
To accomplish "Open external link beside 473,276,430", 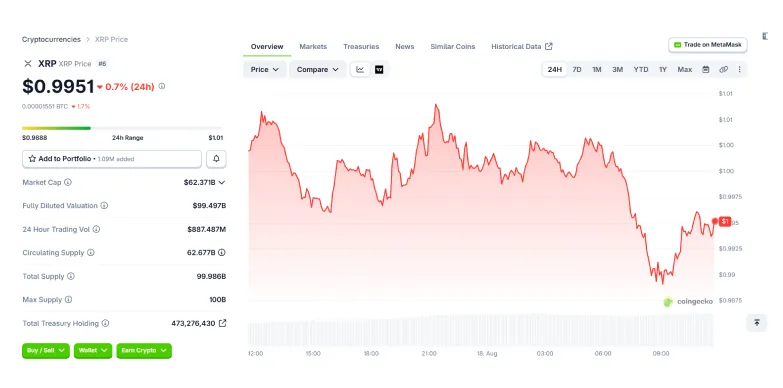I will click(223, 323).
